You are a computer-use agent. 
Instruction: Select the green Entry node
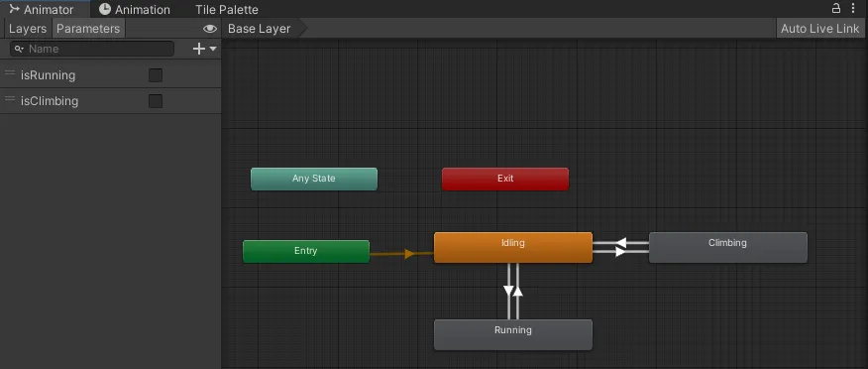pos(306,252)
